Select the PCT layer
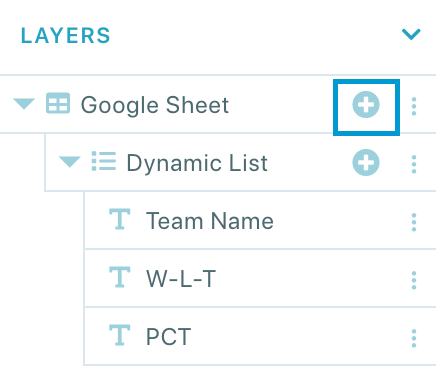The image size is (436, 378). 260,336
